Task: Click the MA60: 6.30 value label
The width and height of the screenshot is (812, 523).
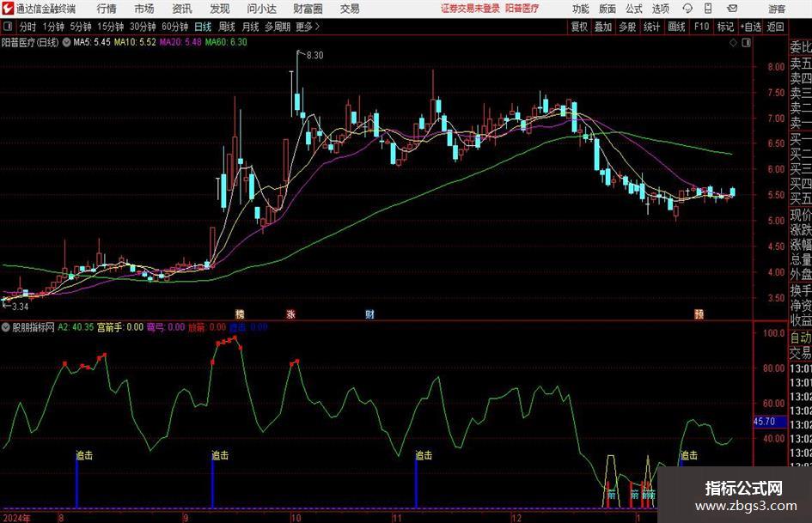Action: 226,42
